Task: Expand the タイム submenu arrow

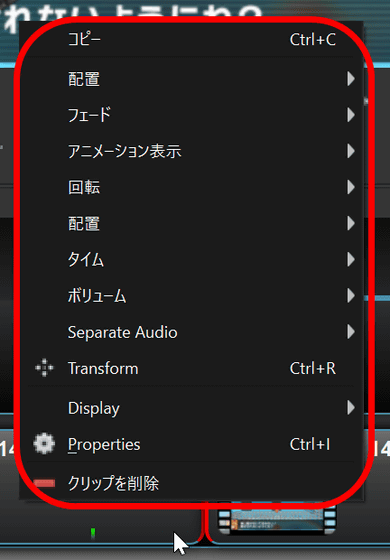Action: (350, 259)
